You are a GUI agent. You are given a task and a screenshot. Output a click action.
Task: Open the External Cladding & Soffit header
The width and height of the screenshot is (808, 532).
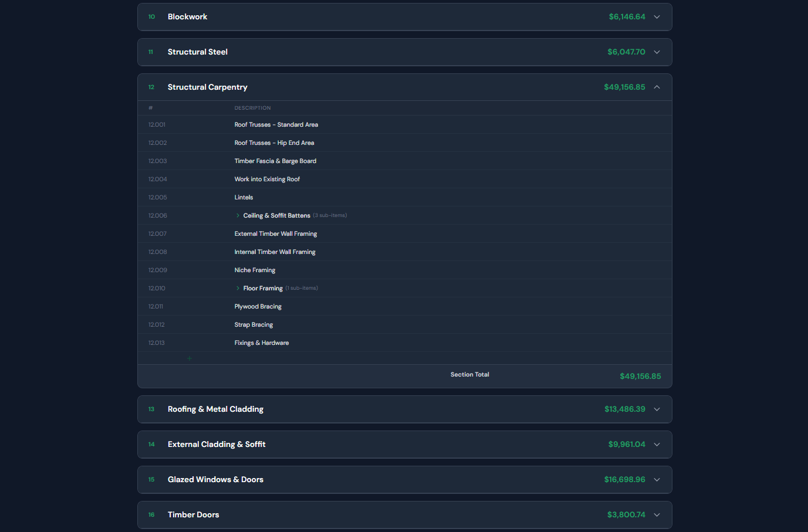[x=405, y=445]
